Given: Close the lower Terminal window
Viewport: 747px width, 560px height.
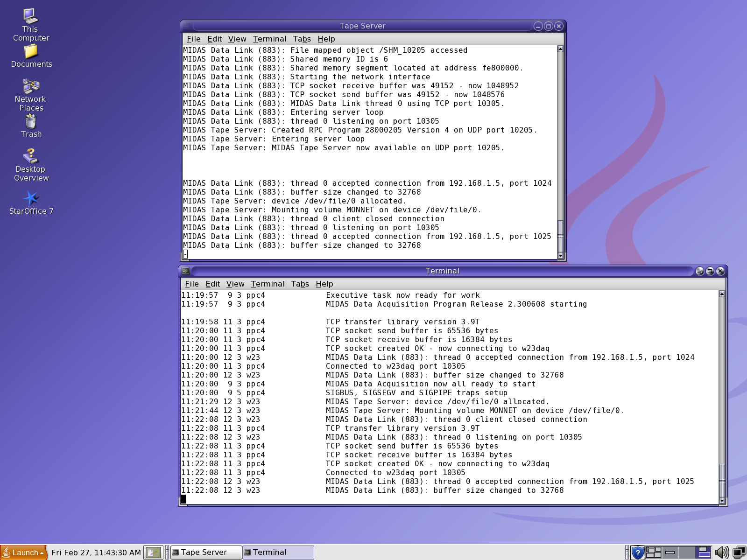Looking at the screenshot, I should 720,271.
